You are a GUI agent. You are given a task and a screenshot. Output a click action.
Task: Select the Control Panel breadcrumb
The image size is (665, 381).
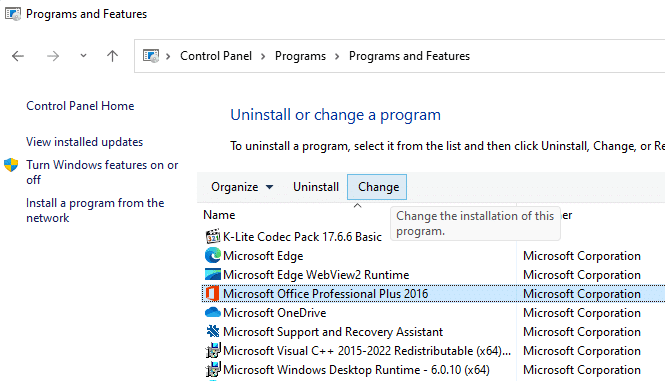tap(216, 56)
